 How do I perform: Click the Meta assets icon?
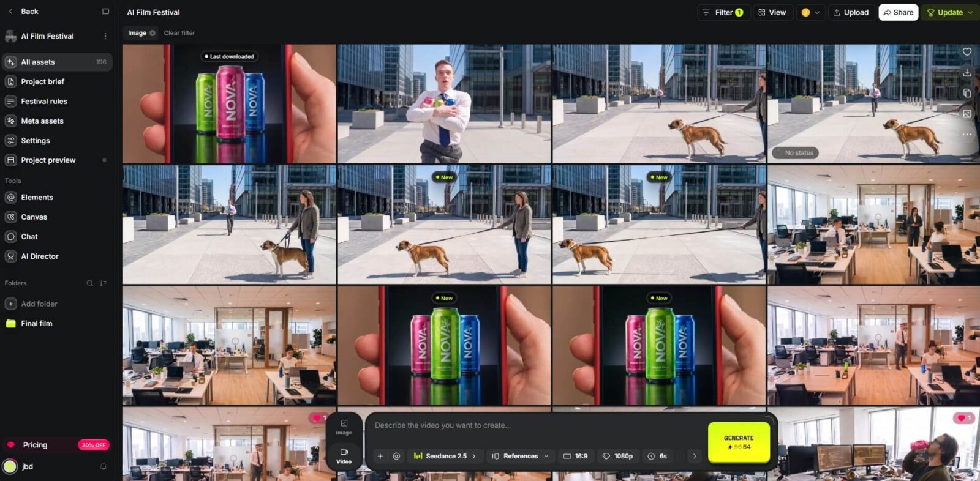tap(10, 121)
